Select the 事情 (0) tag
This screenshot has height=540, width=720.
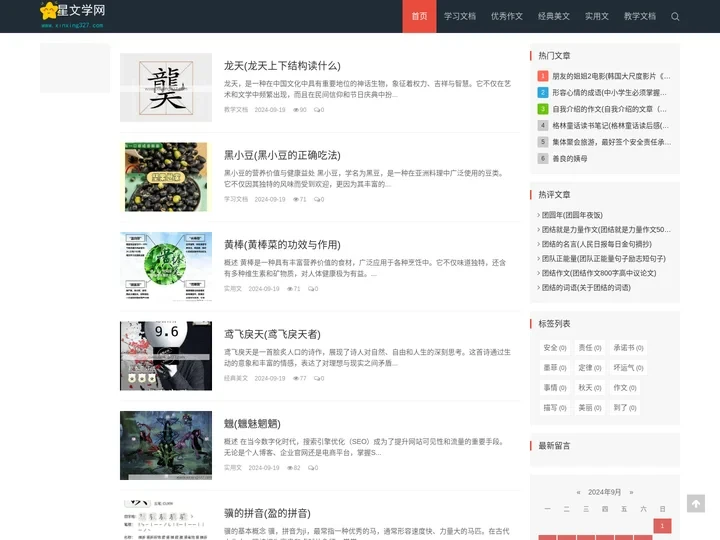(555, 388)
